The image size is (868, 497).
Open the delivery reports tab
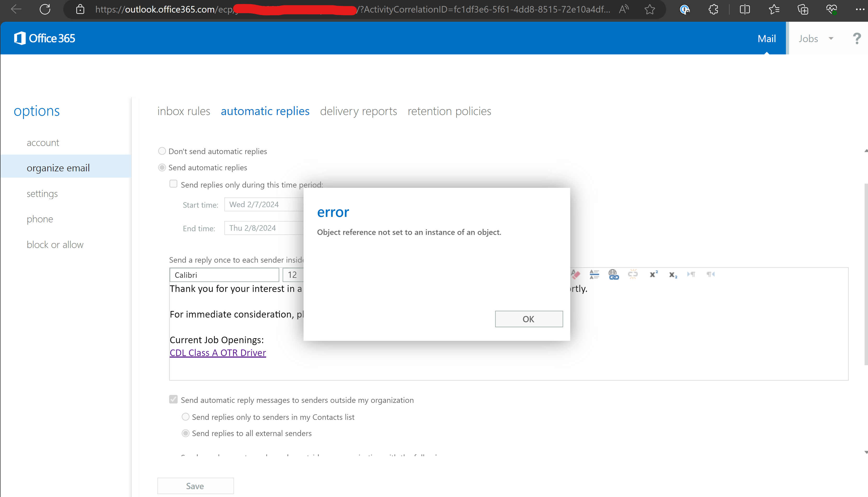[358, 111]
